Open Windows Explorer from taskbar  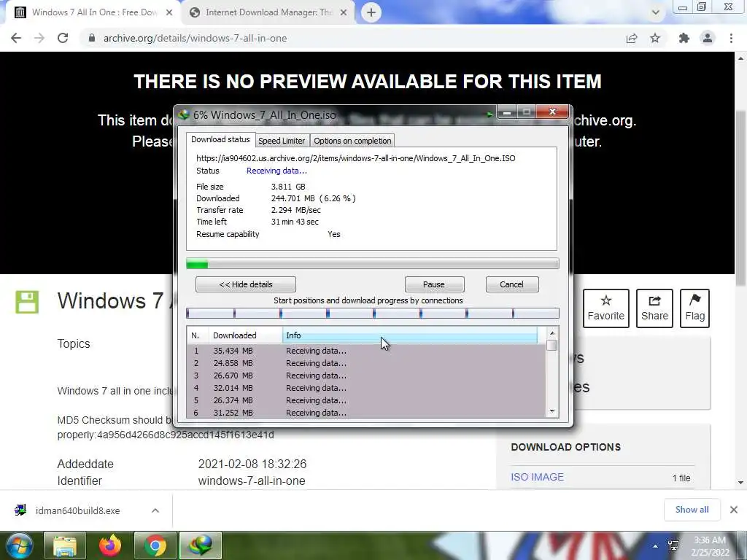[x=65, y=545]
